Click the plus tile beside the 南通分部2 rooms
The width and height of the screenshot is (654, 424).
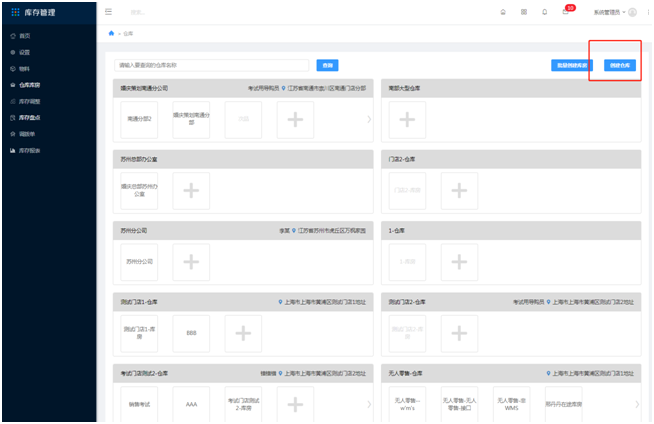click(x=295, y=120)
